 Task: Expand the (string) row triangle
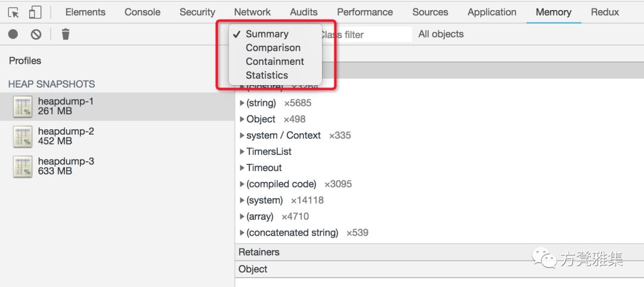point(242,103)
